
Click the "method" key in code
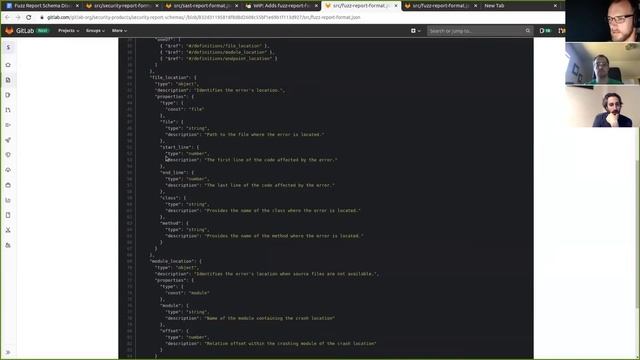tap(171, 223)
